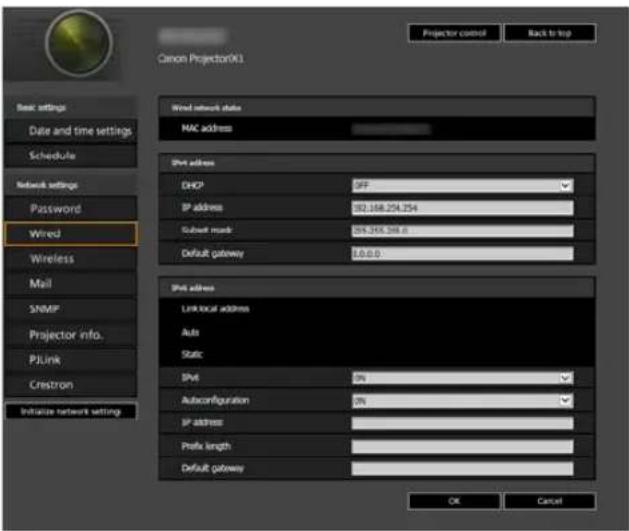The height and width of the screenshot is (531, 629).
Task: Click the IPv6 Default gateway field
Action: pos(463,468)
